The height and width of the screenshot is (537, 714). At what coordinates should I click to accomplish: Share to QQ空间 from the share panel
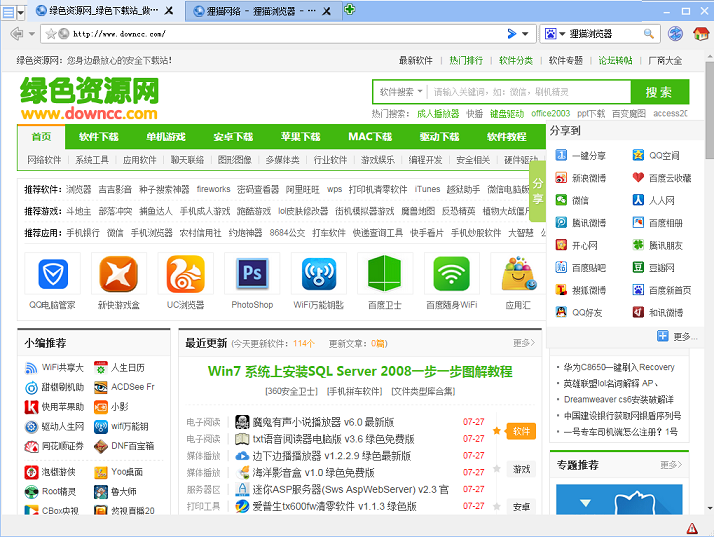655,156
